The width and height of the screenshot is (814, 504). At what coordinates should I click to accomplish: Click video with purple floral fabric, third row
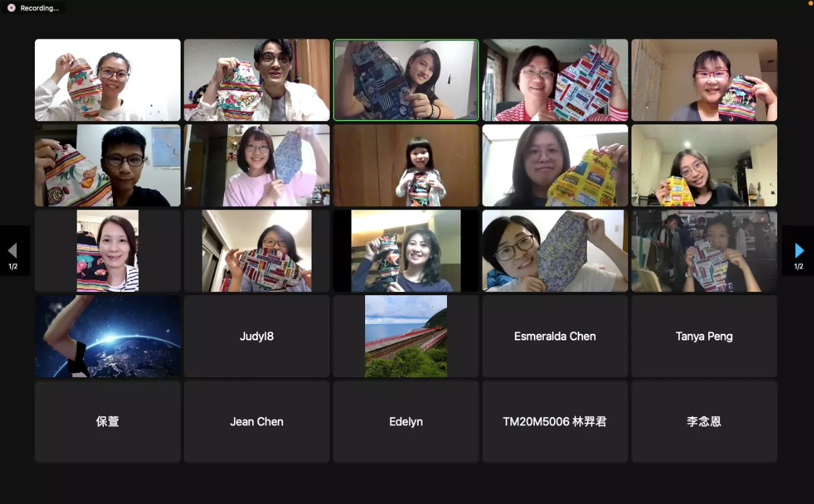[x=555, y=251]
